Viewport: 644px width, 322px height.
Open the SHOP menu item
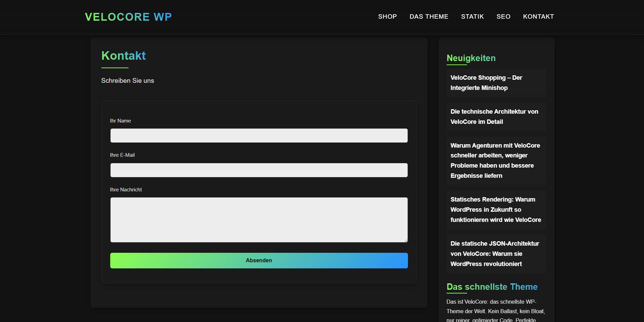click(x=387, y=16)
